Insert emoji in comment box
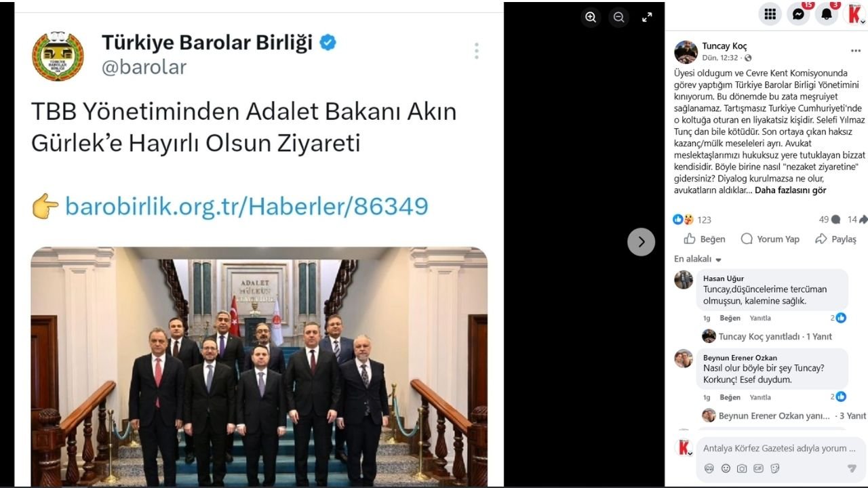The width and height of the screenshot is (868, 488). point(726,468)
